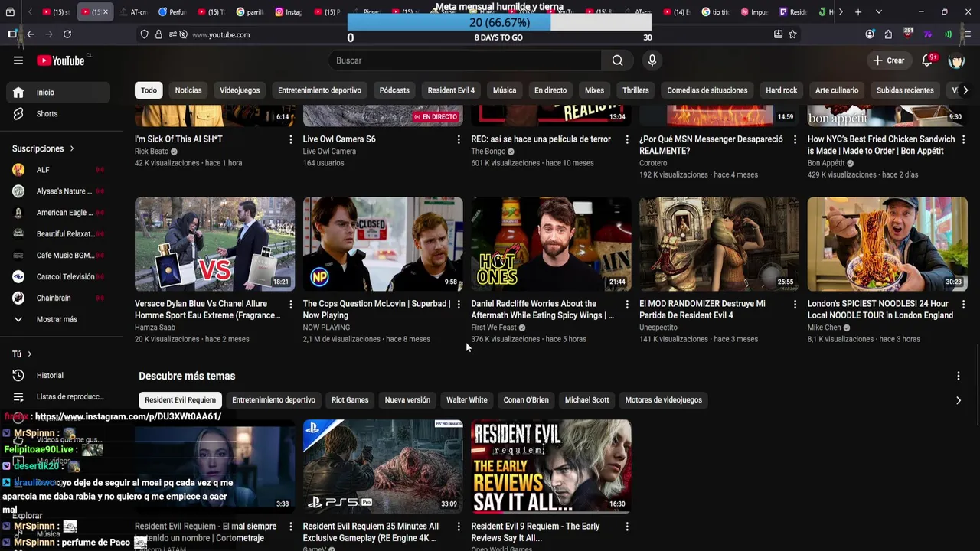The image size is (980, 551).
Task: Open ALF subscription channel
Action: click(x=58, y=170)
